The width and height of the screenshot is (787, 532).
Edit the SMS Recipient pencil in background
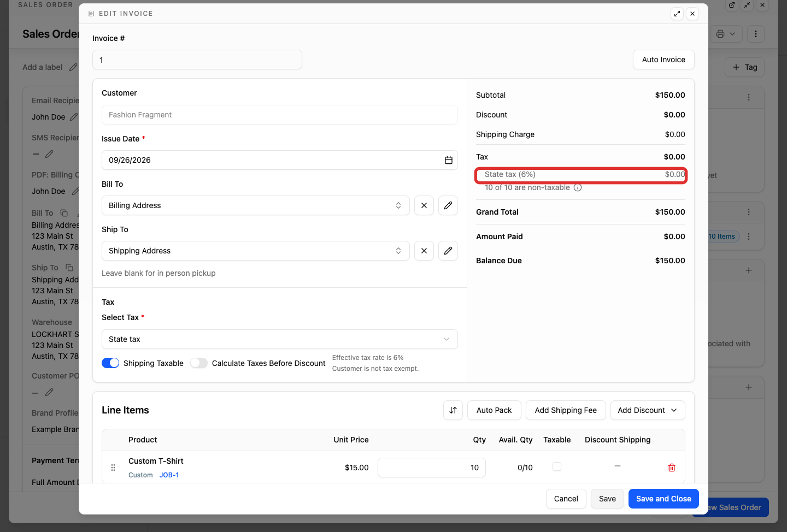[x=49, y=154]
